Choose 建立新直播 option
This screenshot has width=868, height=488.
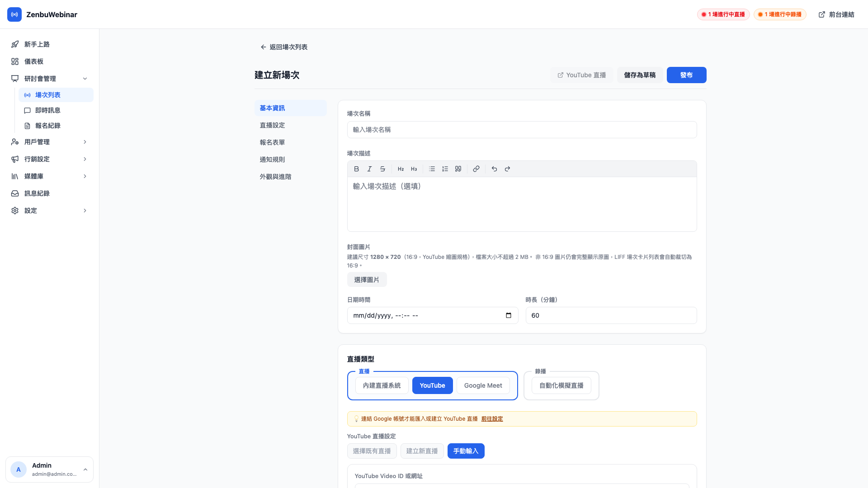tap(422, 451)
